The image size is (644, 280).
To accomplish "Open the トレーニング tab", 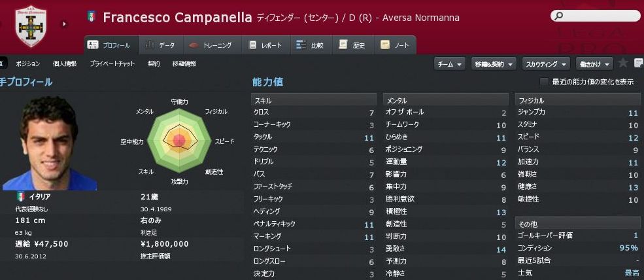I will click(x=209, y=45).
